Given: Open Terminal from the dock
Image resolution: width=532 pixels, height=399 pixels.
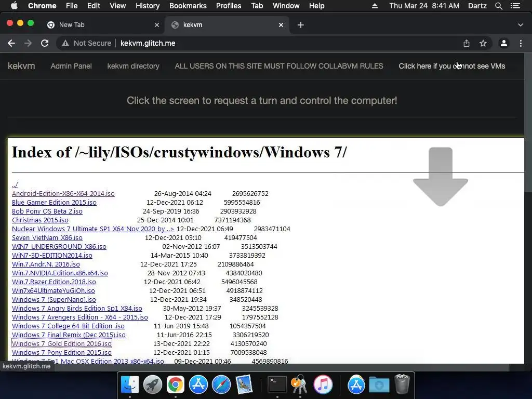Looking at the screenshot, I should (x=277, y=385).
